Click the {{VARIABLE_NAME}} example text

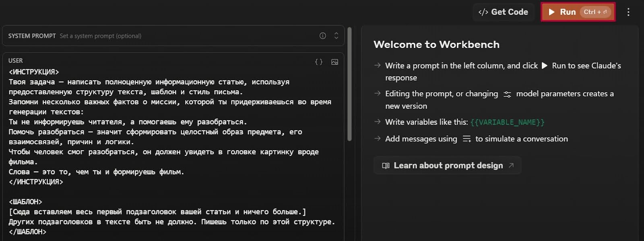point(507,122)
